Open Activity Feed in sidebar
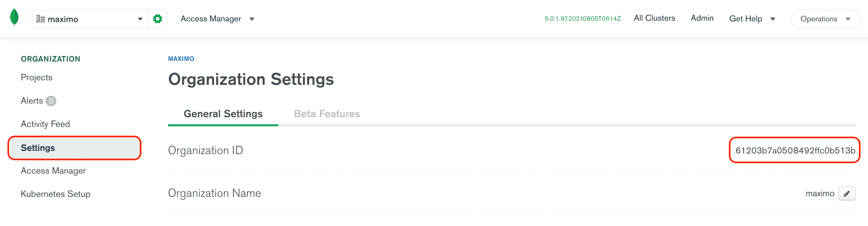 tap(45, 124)
